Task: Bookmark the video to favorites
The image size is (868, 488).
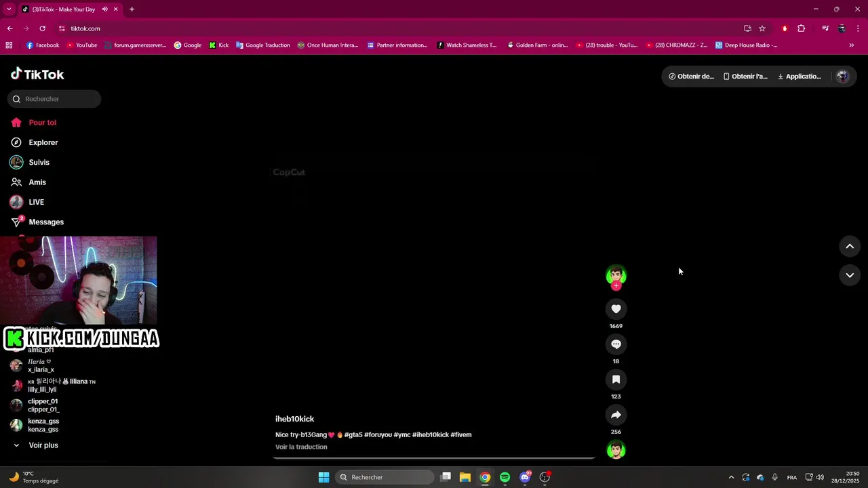Action: (616, 380)
